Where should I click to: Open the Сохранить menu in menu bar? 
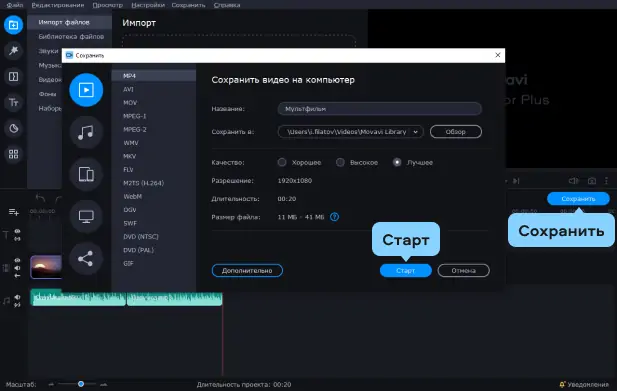(188, 5)
